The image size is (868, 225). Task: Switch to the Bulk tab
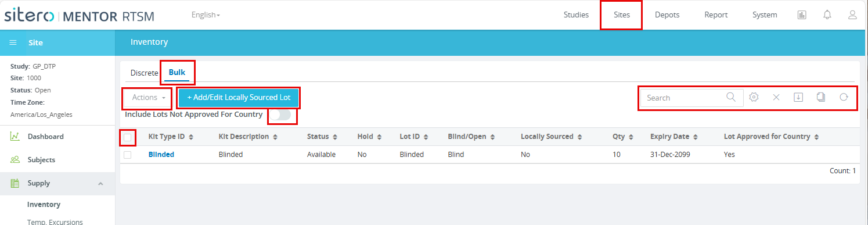click(177, 73)
